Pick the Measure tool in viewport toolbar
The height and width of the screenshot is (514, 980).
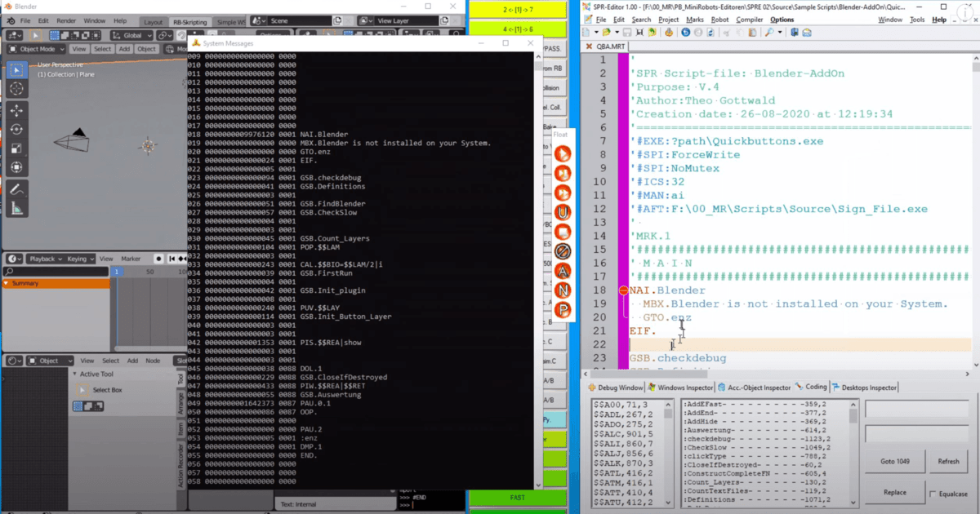tap(17, 208)
